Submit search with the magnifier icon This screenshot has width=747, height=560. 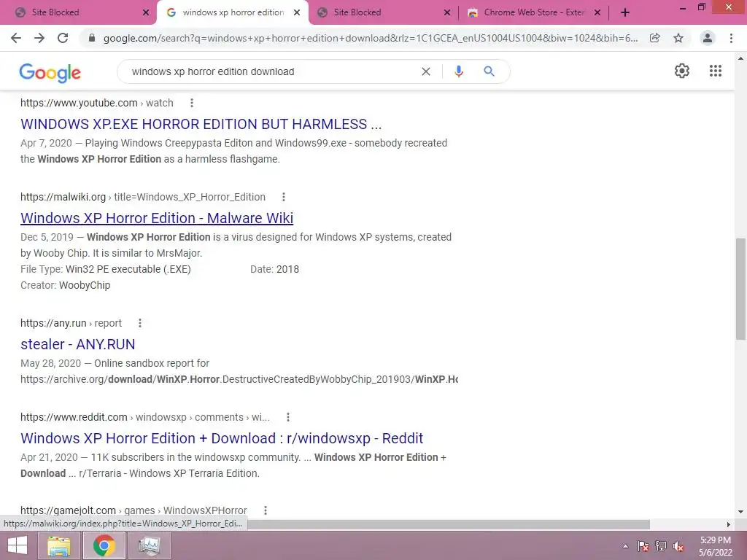(489, 71)
